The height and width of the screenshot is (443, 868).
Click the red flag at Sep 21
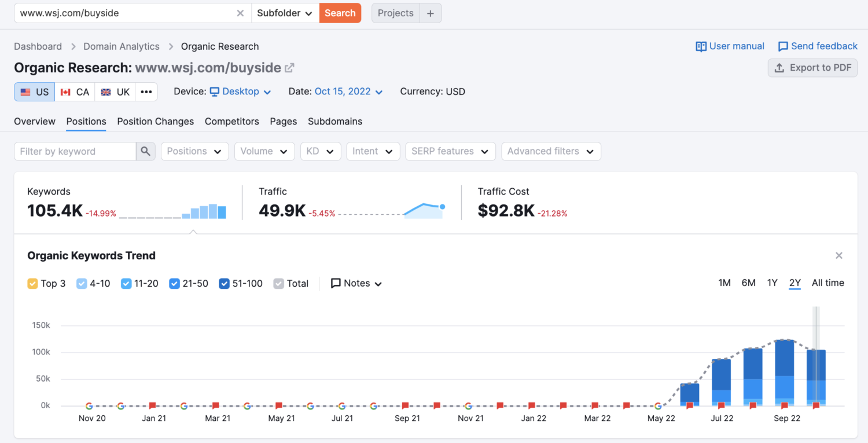(x=405, y=406)
